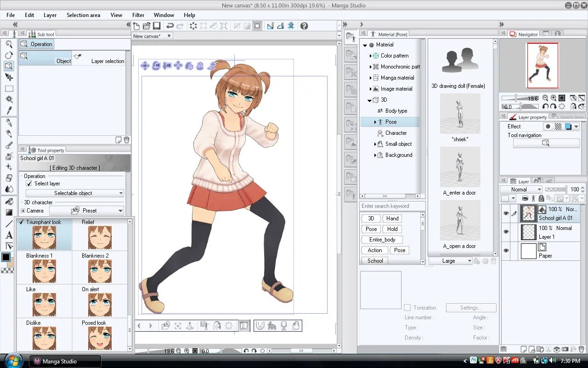Screen dimensions: 588x368
Task: Open the Selectable object dropdown
Action: (75, 193)
